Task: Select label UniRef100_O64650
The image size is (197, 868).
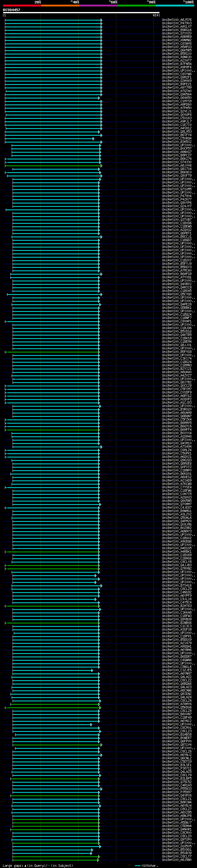Action: [x=177, y=98]
